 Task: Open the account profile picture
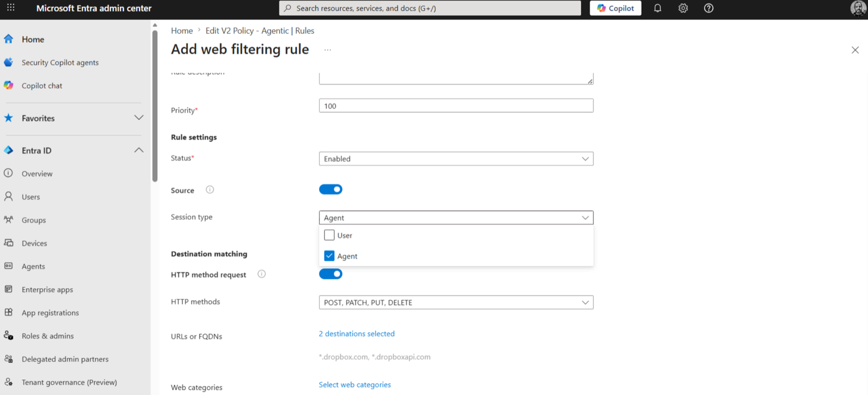(858, 8)
